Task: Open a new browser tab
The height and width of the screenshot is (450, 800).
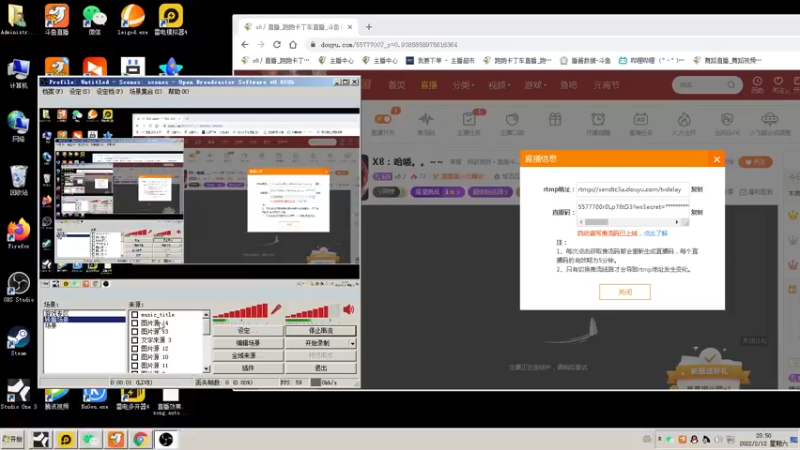Action: pos(368,27)
